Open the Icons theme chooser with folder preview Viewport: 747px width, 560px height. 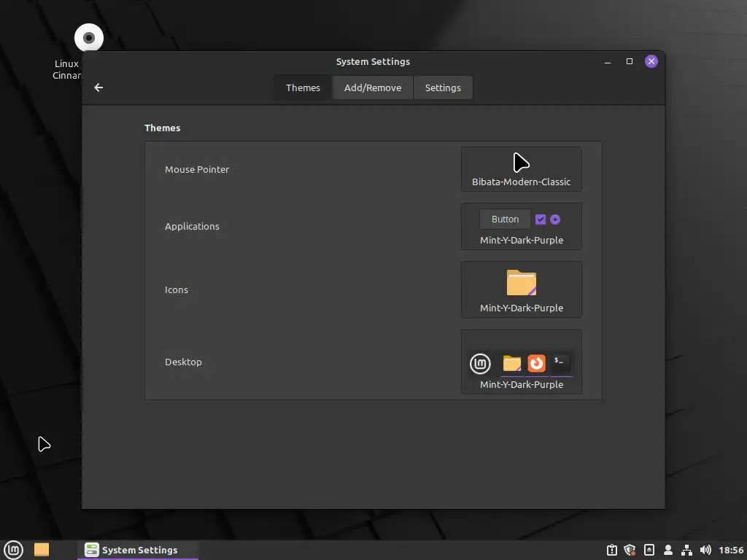click(x=521, y=289)
